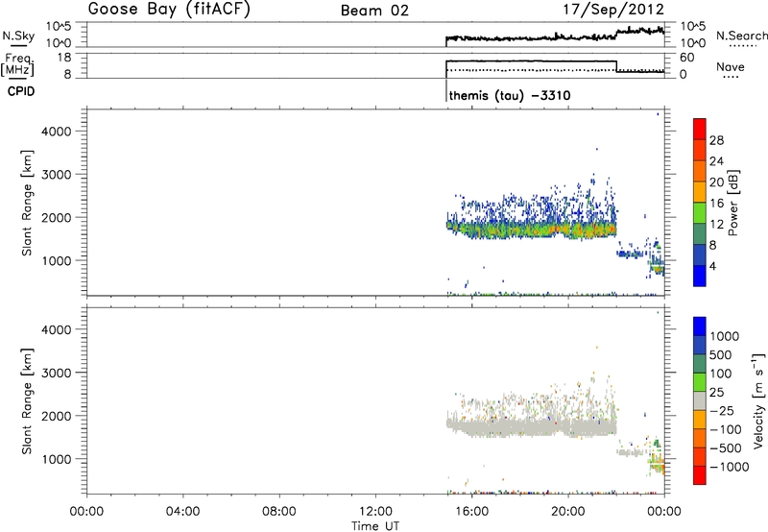Click the "500" label on Velocity colorbar

[720, 355]
